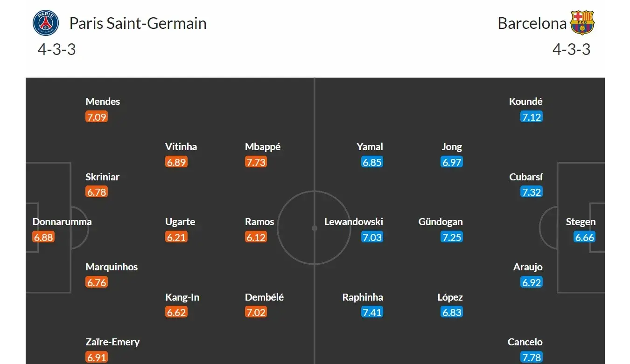This screenshot has width=630, height=364.
Task: Select Marquinhos's player name
Action: (x=112, y=267)
